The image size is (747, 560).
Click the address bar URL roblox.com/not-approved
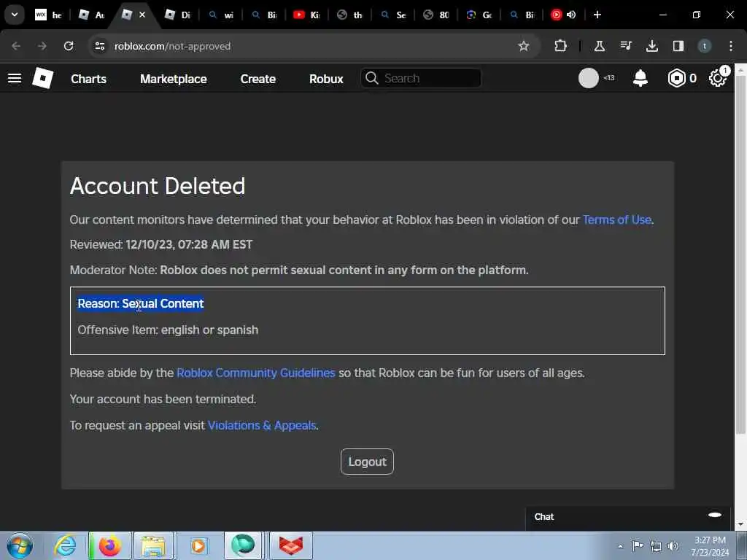click(x=172, y=46)
